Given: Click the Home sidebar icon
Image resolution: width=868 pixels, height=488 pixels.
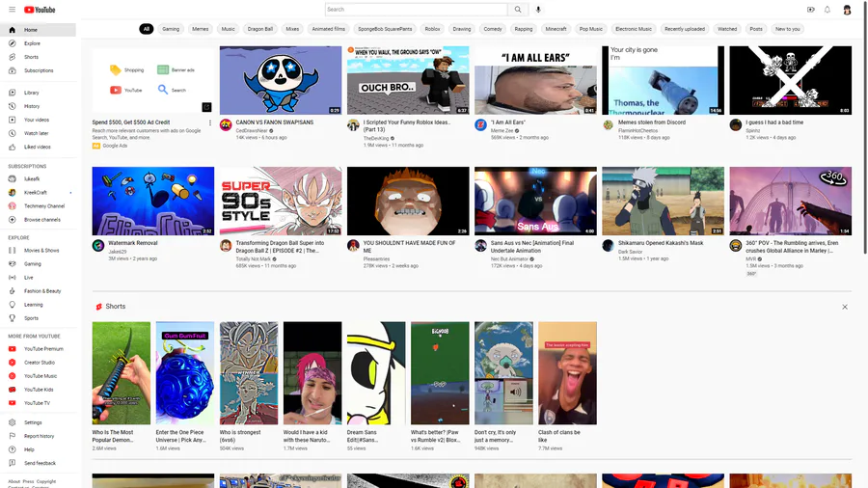Looking at the screenshot, I should 13,30.
